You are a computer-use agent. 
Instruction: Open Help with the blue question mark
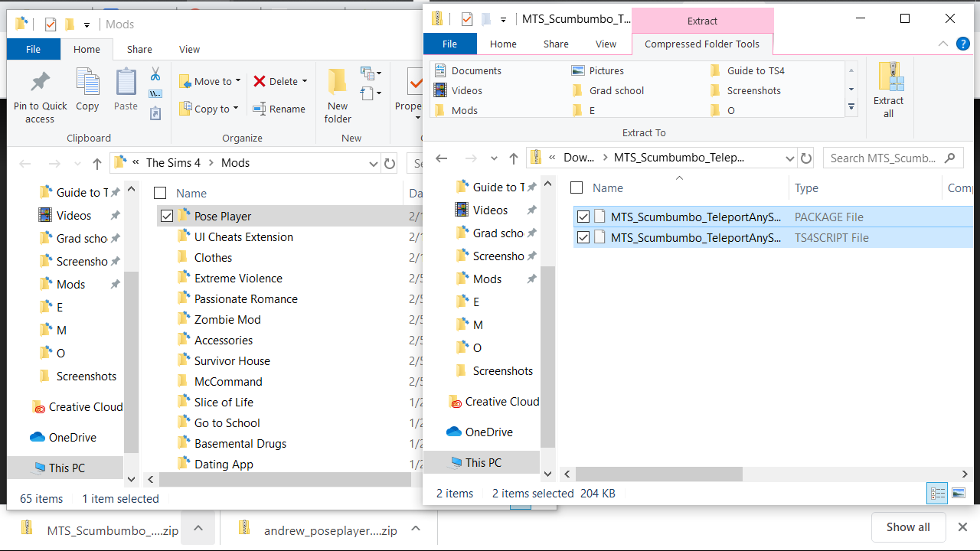coord(963,44)
